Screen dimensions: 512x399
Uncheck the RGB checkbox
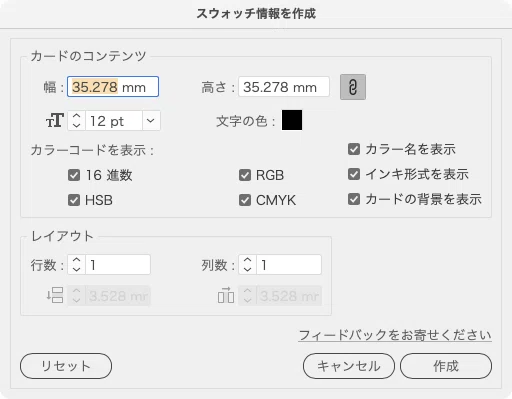click(x=245, y=175)
